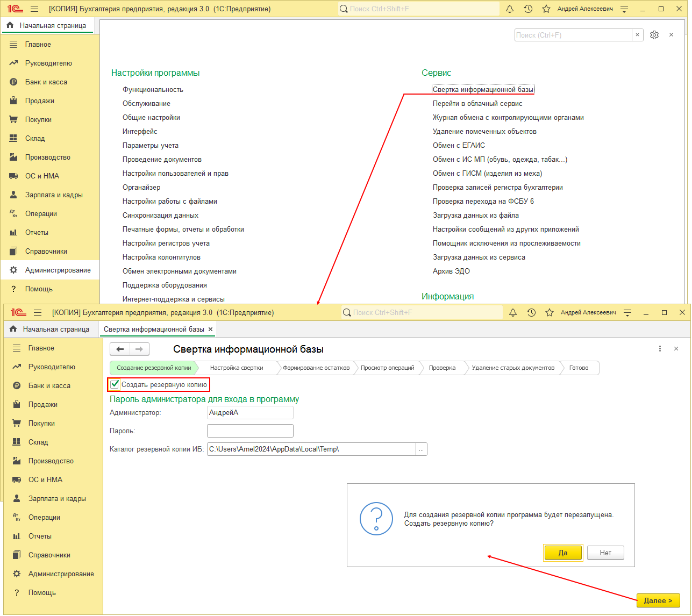Select Проверка wizard step
Image resolution: width=692 pixels, height=616 pixels.
click(x=442, y=368)
